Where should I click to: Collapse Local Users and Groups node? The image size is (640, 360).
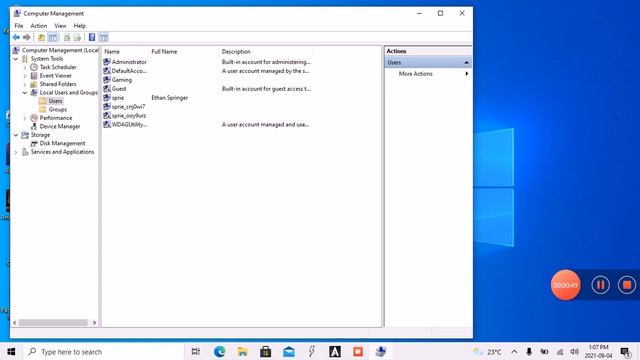[25, 93]
